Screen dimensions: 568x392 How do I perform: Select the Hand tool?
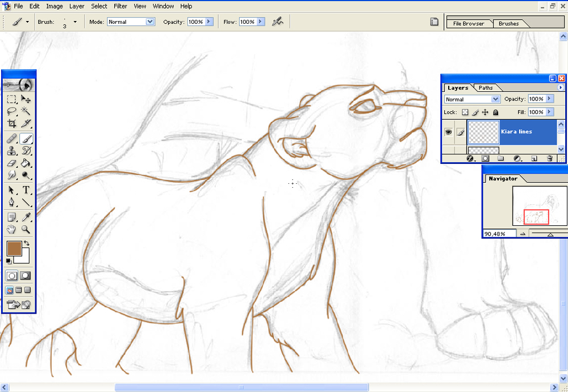[11, 229]
